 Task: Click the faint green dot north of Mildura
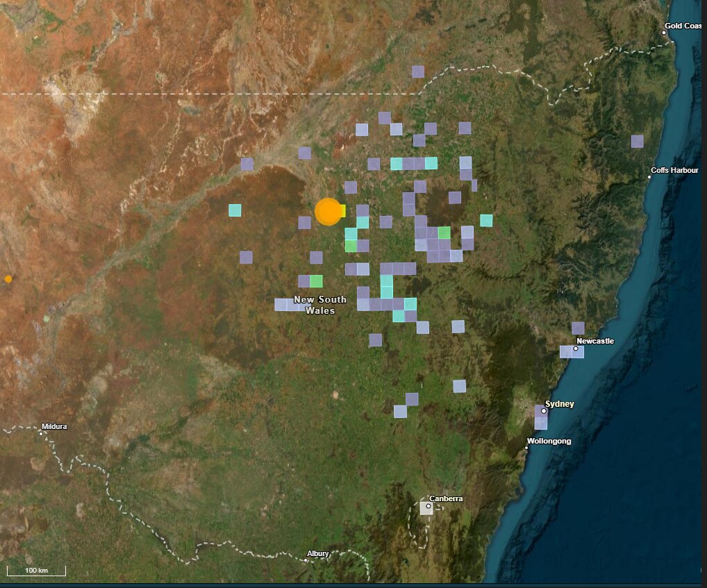(x=47, y=319)
